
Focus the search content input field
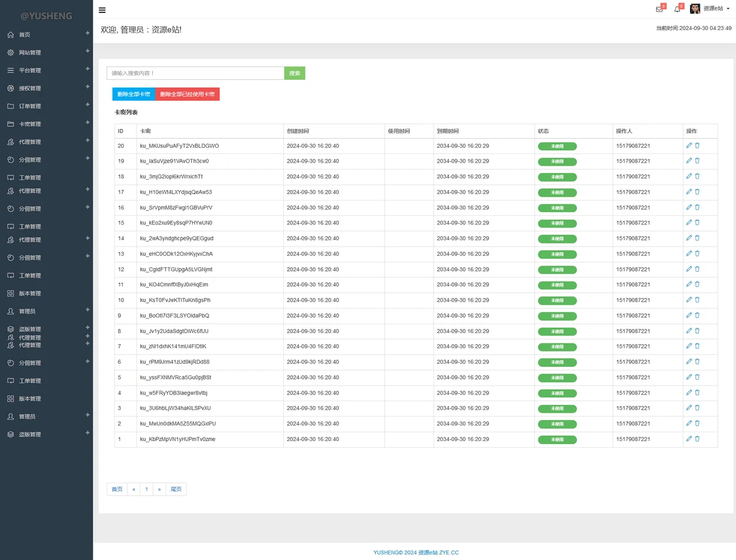[195, 73]
